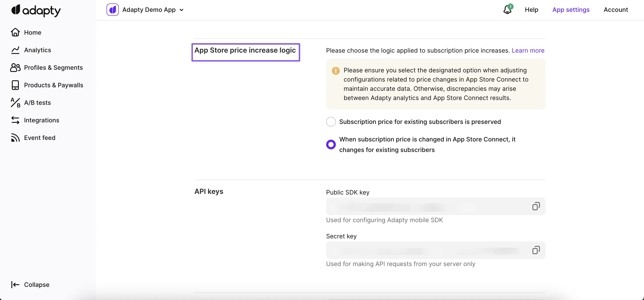Click the Public SDK key field

[x=425, y=206]
